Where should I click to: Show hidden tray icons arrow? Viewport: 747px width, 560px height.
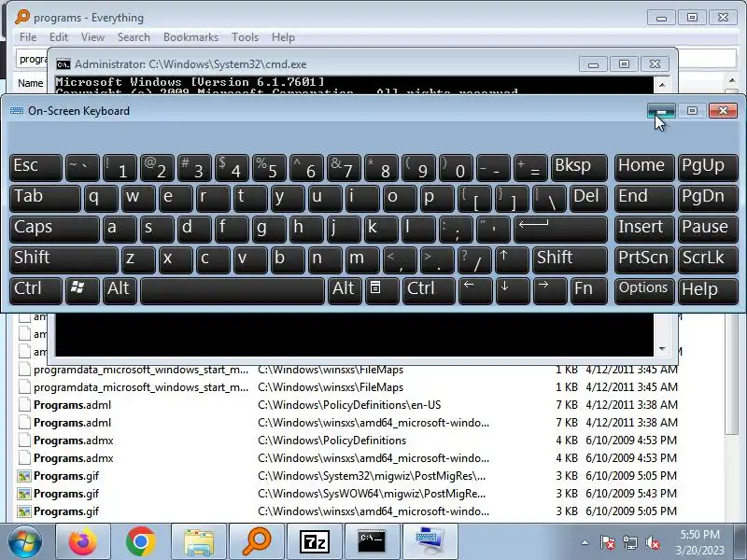coord(585,542)
